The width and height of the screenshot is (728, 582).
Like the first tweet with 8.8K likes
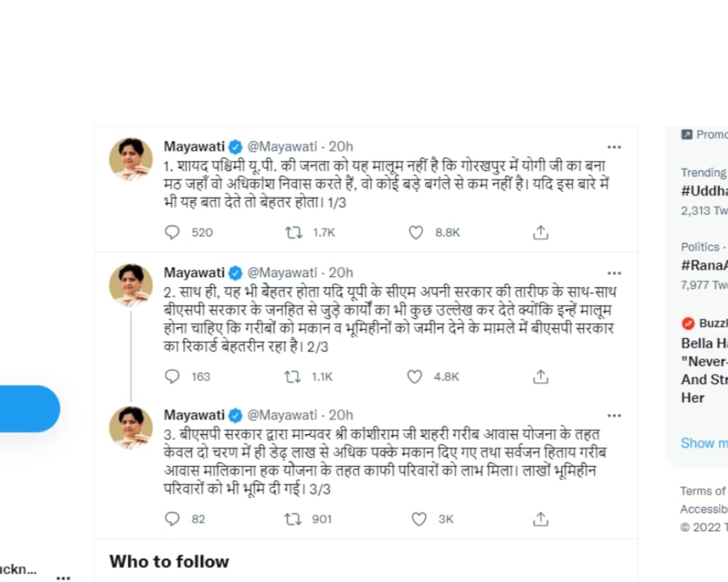416,232
